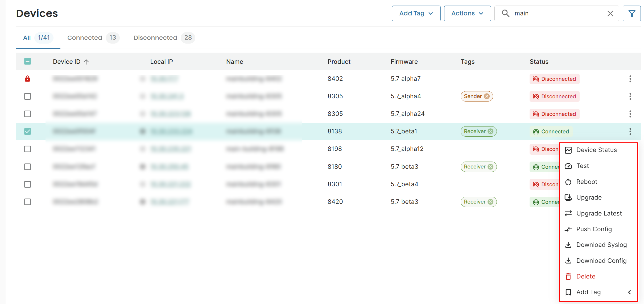Remove Receiver tag on 8420 row
This screenshot has width=644, height=304.
490,202
